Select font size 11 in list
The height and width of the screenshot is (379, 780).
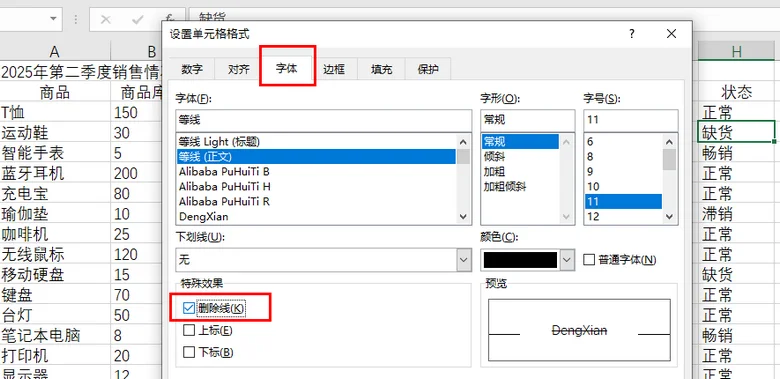coord(623,201)
